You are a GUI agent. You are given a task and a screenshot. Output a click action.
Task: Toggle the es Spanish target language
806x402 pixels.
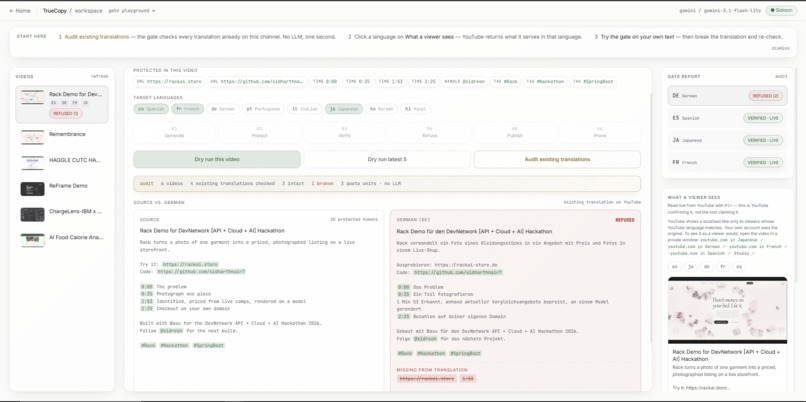[x=151, y=109]
